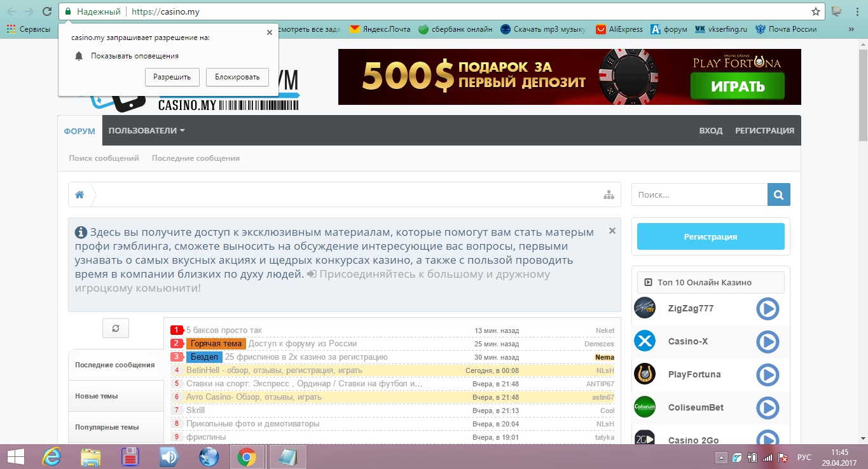Go to Последние сообщения in the subnavigation
Viewport: 868px width, 469px height.
[196, 158]
